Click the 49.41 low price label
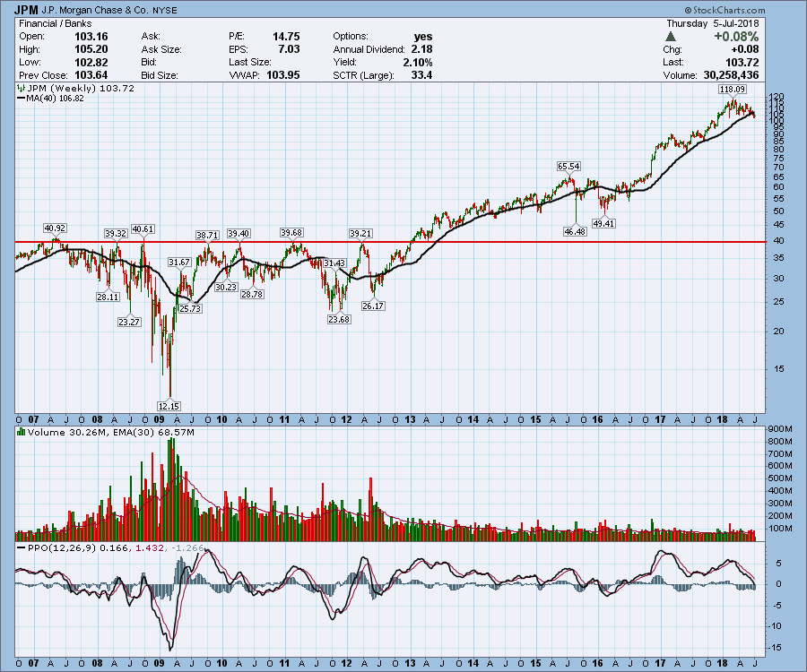The image size is (807, 672). [x=603, y=223]
